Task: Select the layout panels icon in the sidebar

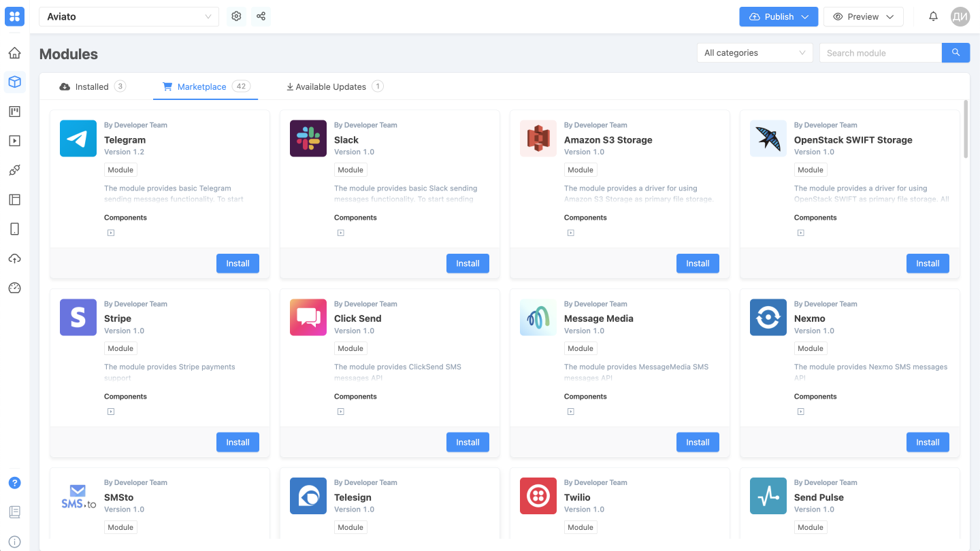Action: click(14, 199)
